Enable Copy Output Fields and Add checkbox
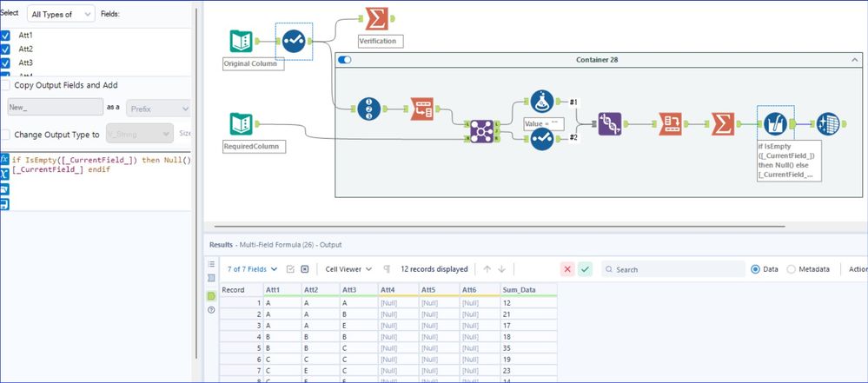The height and width of the screenshot is (383, 868). pos(5,85)
